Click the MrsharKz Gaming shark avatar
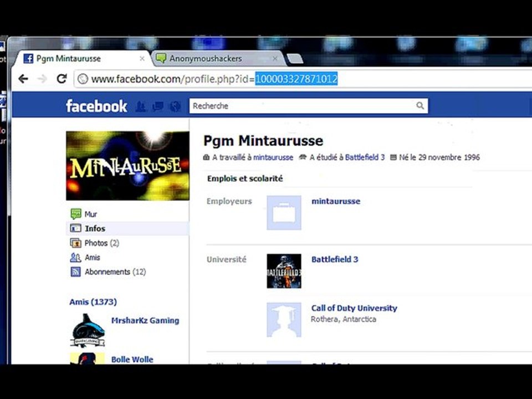Image resolution: width=532 pixels, height=399 pixels. (88, 330)
